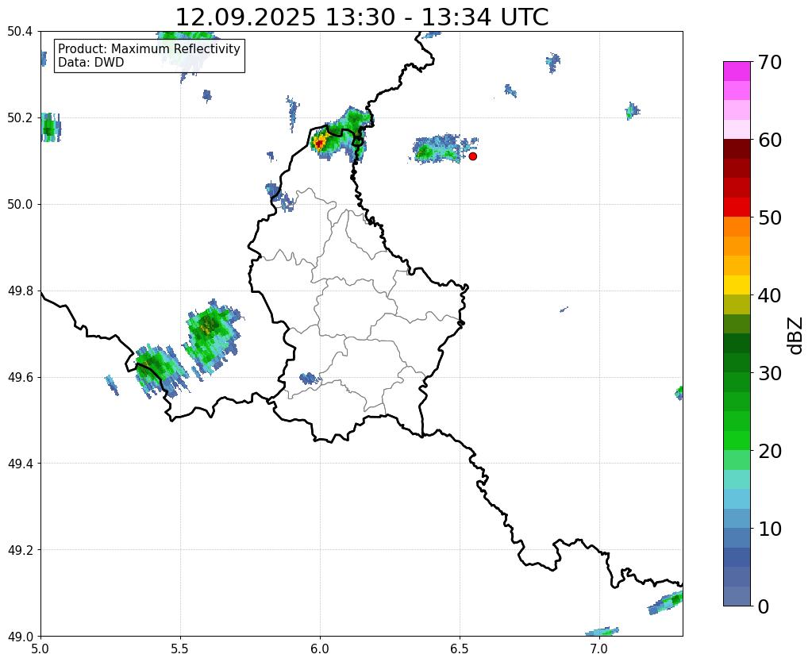Click the dBZ colorbar axis label

pos(796,335)
